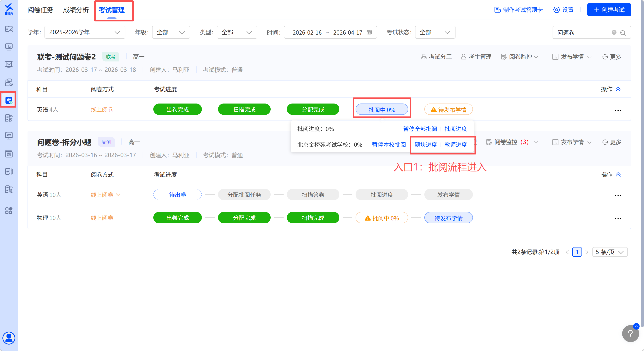Collapse the 操作 column of 联考-测试问题卷2

click(x=618, y=89)
